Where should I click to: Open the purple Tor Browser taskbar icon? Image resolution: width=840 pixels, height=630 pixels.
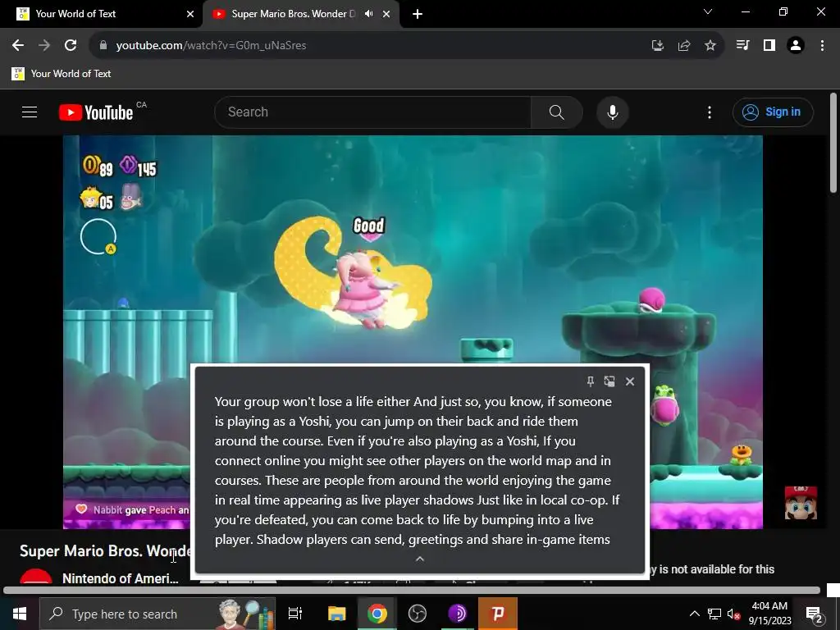[x=458, y=614]
